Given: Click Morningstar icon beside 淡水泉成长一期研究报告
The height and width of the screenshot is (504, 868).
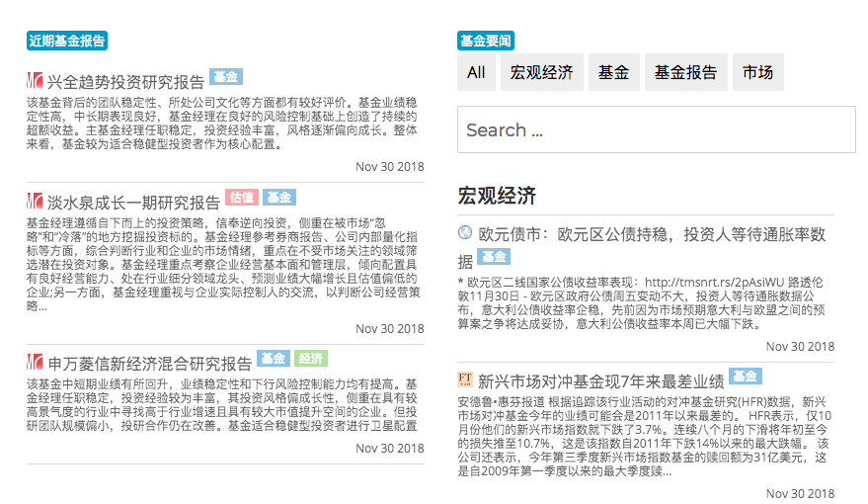Looking at the screenshot, I should 35,202.
